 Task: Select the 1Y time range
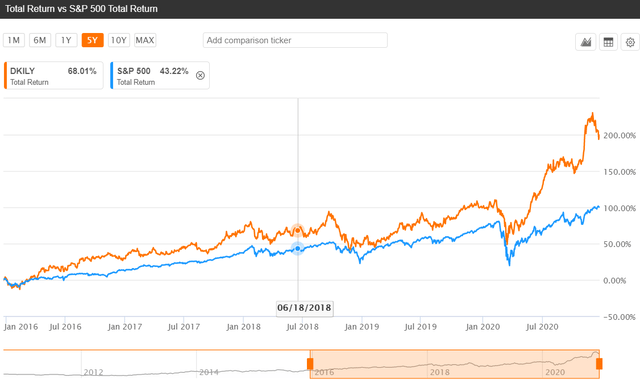coord(66,40)
